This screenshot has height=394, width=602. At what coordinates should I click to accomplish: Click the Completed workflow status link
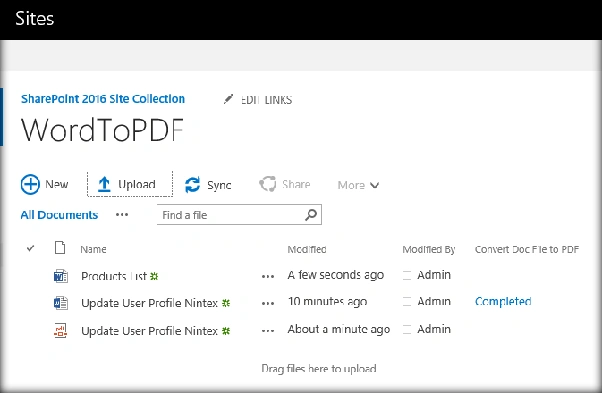503,301
